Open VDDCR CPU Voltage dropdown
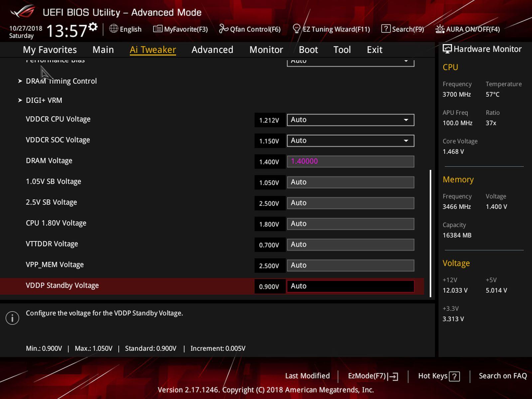The image size is (532, 399). tap(350, 120)
